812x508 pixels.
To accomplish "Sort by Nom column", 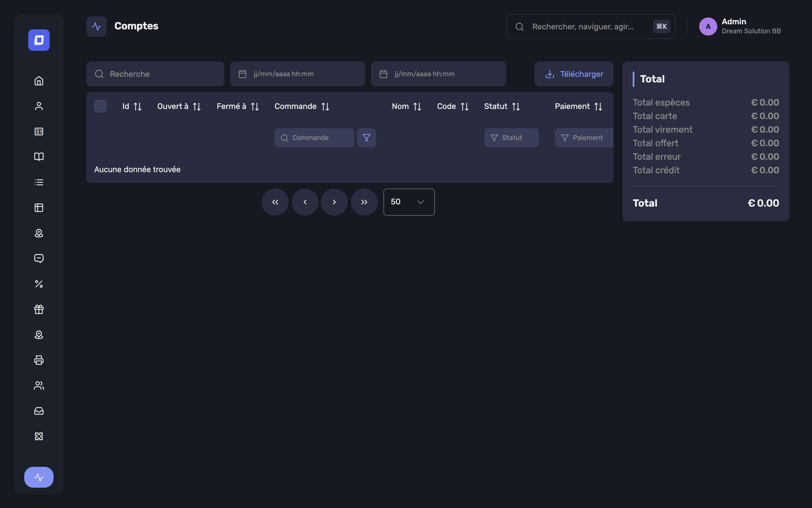I will (406, 106).
